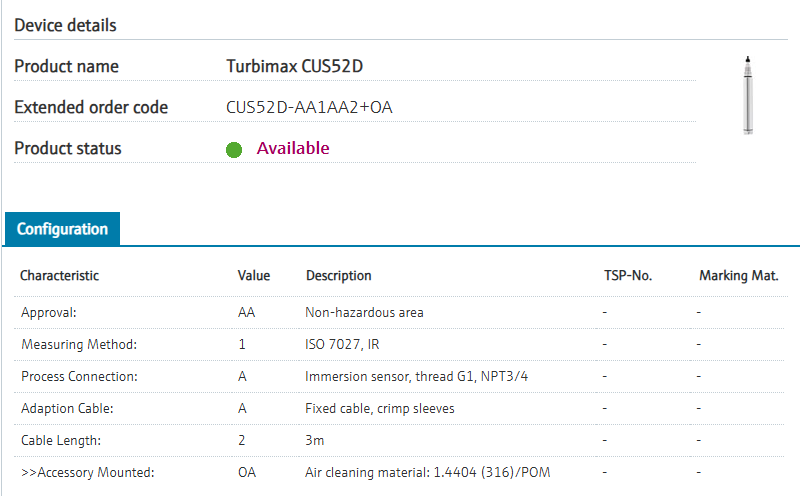This screenshot has width=800, height=496.
Task: Click the Cable Length row label
Action: point(62,440)
